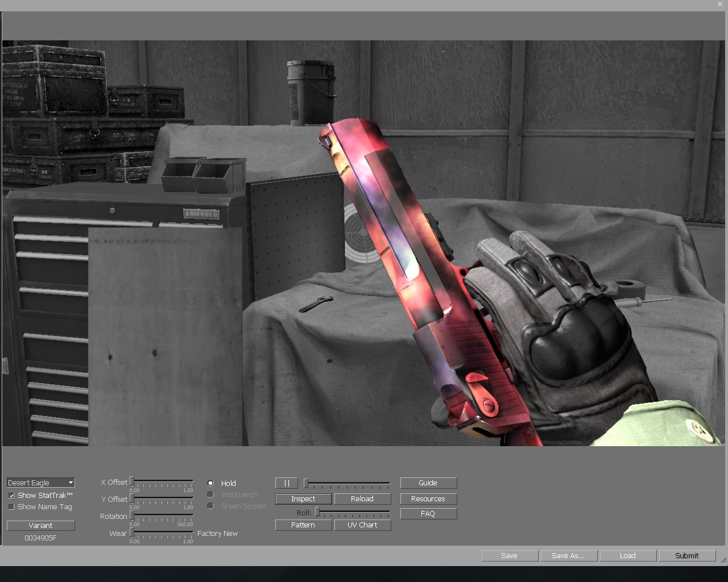Enable the Show Name Tag checkbox
The height and width of the screenshot is (582, 728).
click(x=11, y=507)
